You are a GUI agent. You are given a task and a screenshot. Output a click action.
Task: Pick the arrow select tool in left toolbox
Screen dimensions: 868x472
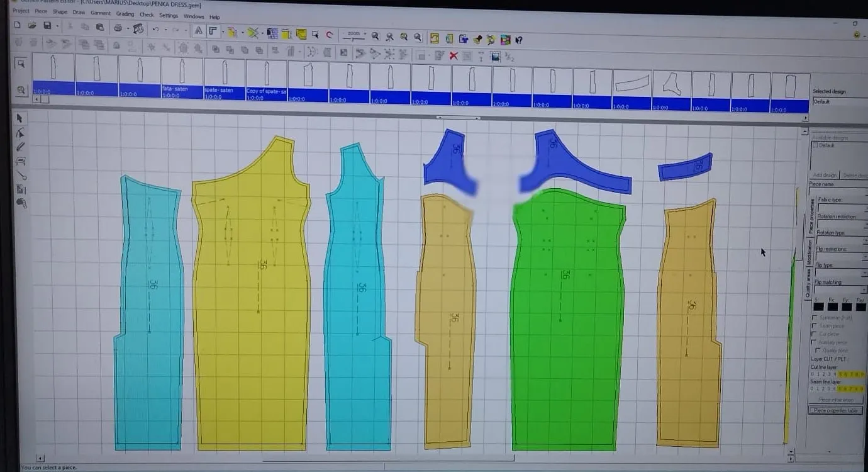pyautogui.click(x=19, y=118)
